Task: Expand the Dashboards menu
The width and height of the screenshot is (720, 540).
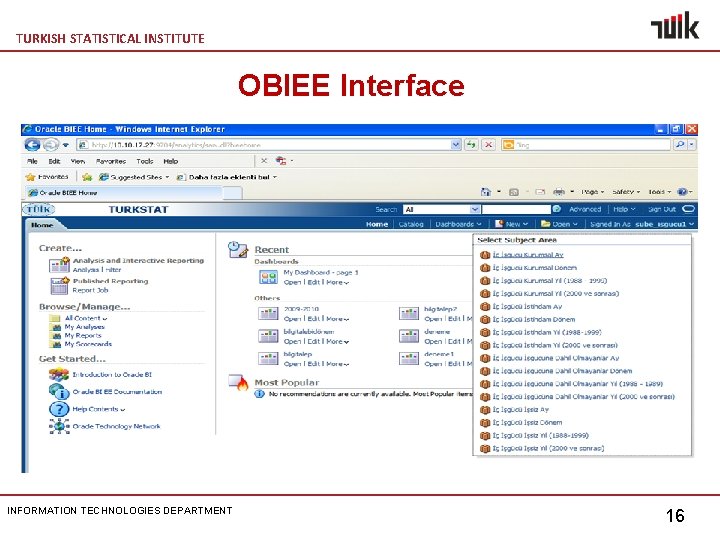Action: coord(458,224)
